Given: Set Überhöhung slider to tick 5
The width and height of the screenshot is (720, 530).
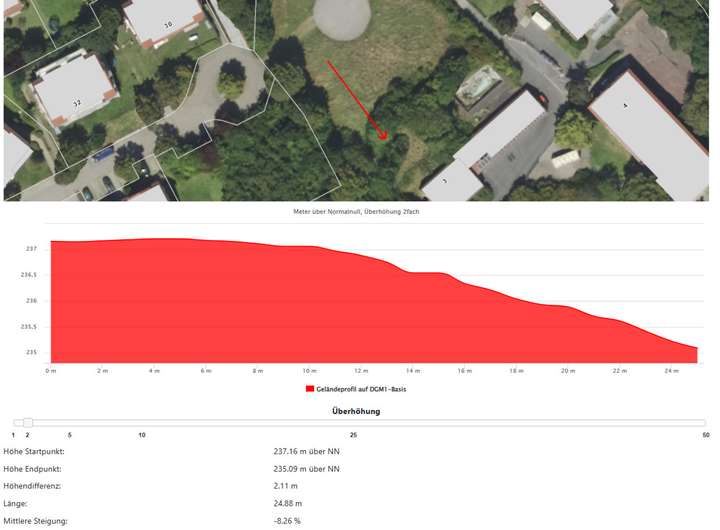Looking at the screenshot, I should (x=70, y=423).
